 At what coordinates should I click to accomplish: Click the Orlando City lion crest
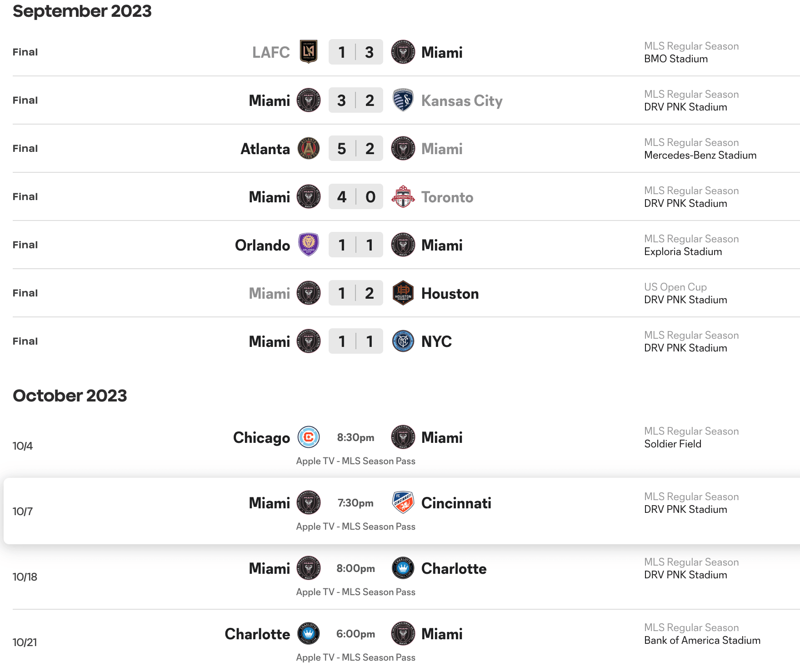309,245
